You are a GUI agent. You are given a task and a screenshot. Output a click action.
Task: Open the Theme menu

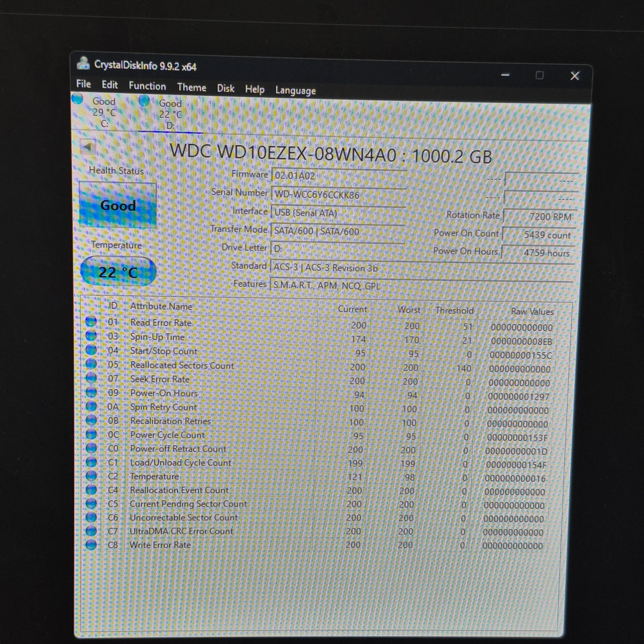coord(192,87)
